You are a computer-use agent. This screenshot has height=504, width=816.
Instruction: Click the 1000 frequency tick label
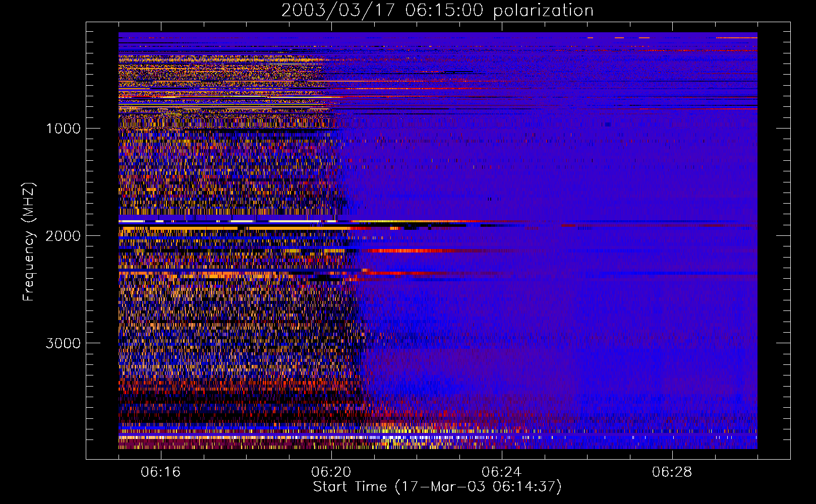click(x=63, y=129)
